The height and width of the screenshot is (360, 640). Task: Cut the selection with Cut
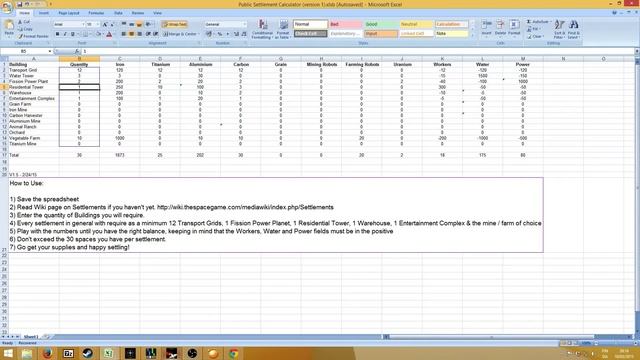pos(24,22)
